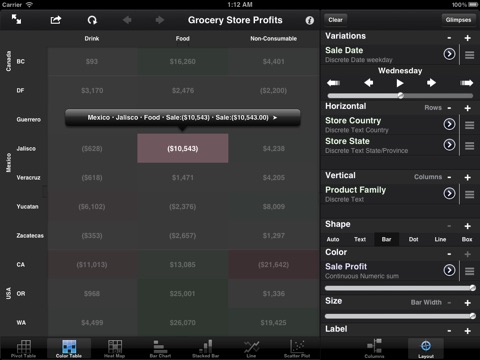The height and width of the screenshot is (360, 480).
Task: Open Product Family details chevron
Action: tap(449, 193)
